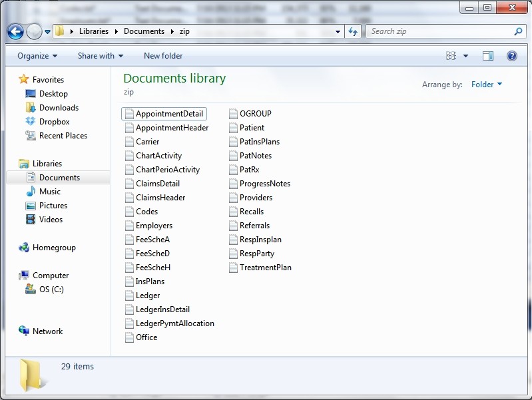The width and height of the screenshot is (532, 400).
Task: Click the Codes file icon
Action: pyautogui.click(x=129, y=212)
